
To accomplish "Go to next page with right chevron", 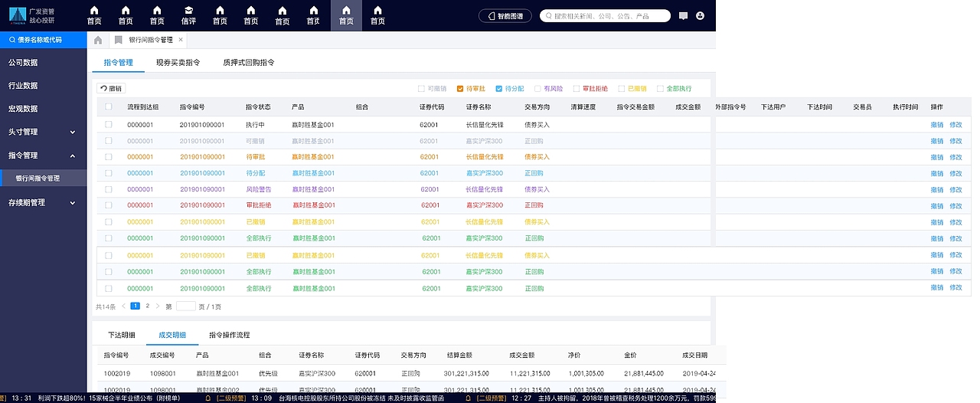I will [158, 306].
